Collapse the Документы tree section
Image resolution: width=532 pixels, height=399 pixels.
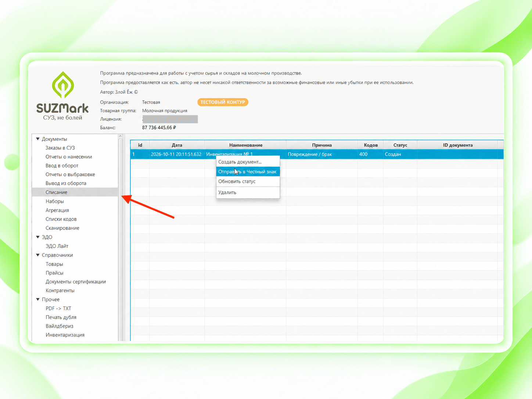[x=38, y=139]
